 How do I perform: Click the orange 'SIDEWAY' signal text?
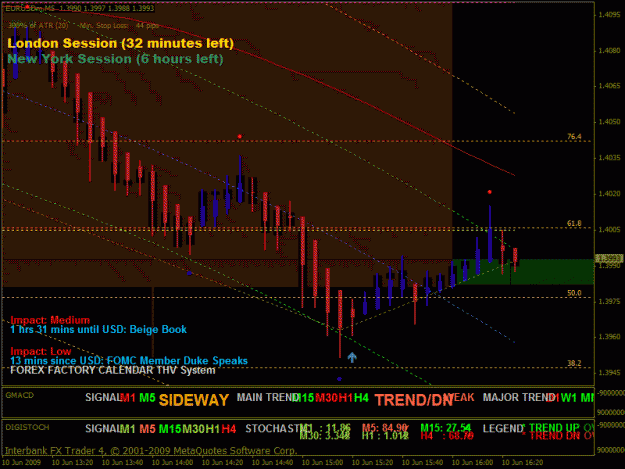click(x=194, y=400)
